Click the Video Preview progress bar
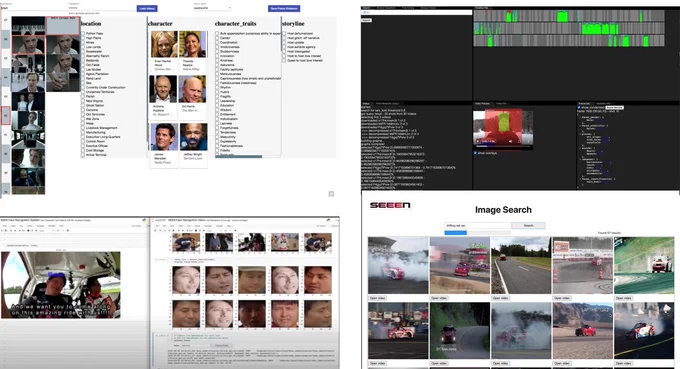This screenshot has height=369, width=680. [502, 146]
